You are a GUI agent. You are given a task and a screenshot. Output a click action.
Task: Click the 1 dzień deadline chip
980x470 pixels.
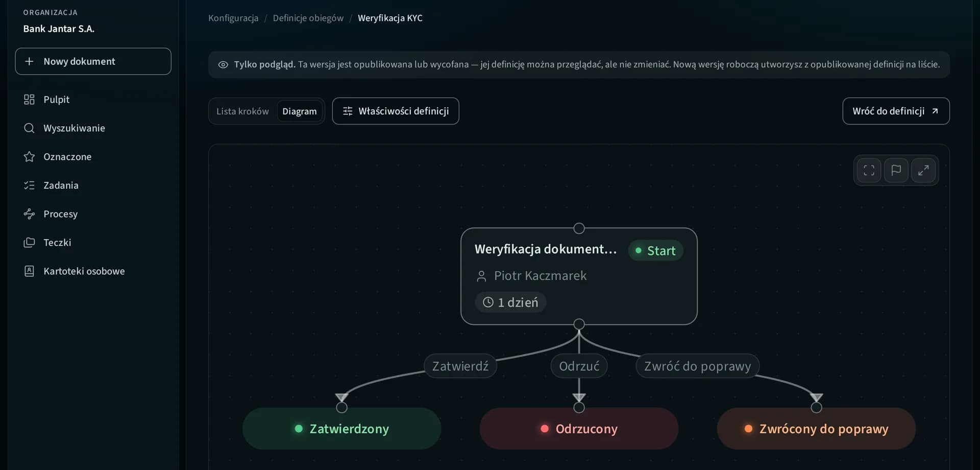[510, 302]
